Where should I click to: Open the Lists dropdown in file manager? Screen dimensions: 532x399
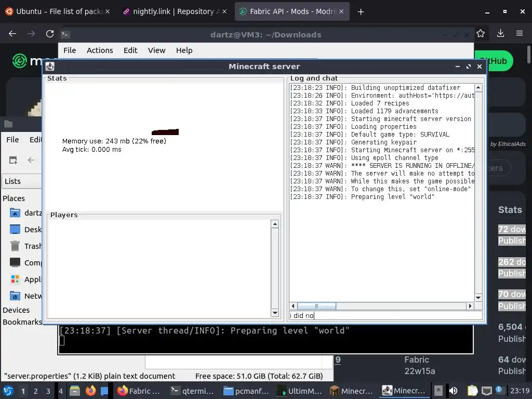pos(22,181)
